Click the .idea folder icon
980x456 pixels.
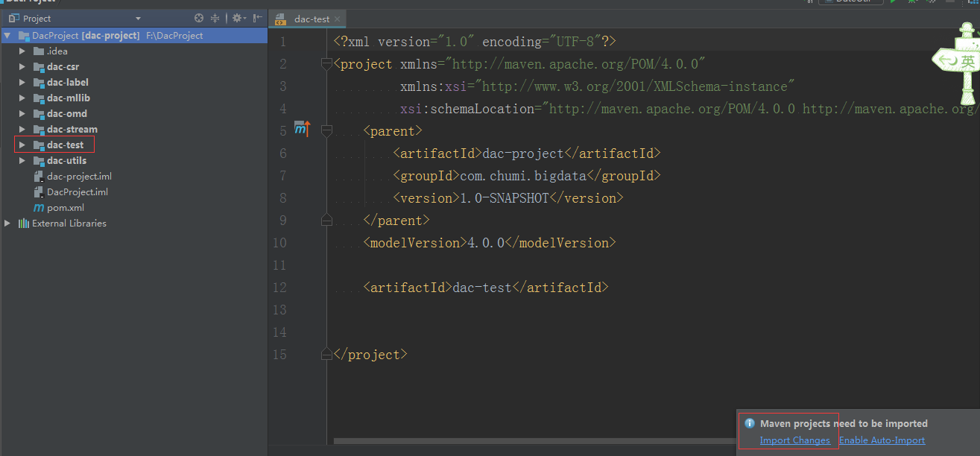(x=39, y=51)
